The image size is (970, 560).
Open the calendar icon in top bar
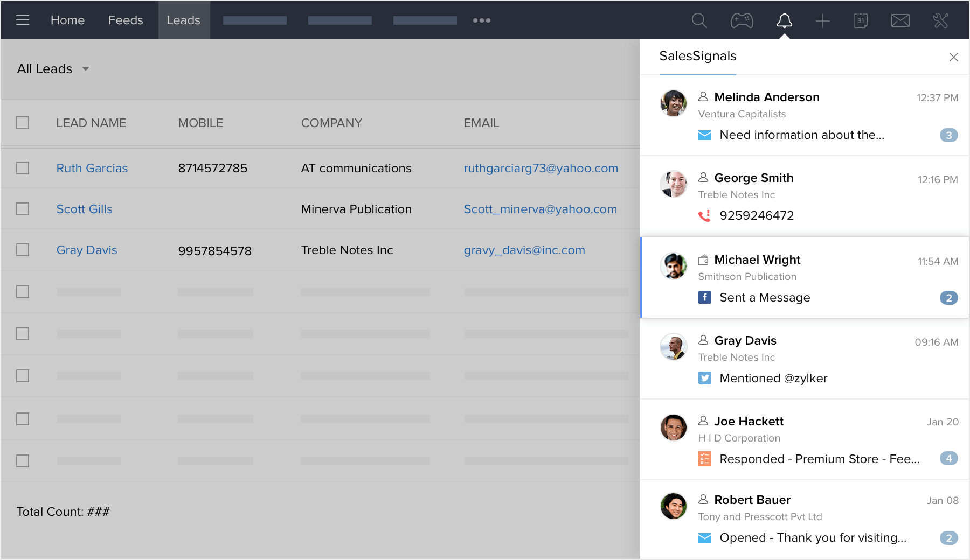(861, 20)
